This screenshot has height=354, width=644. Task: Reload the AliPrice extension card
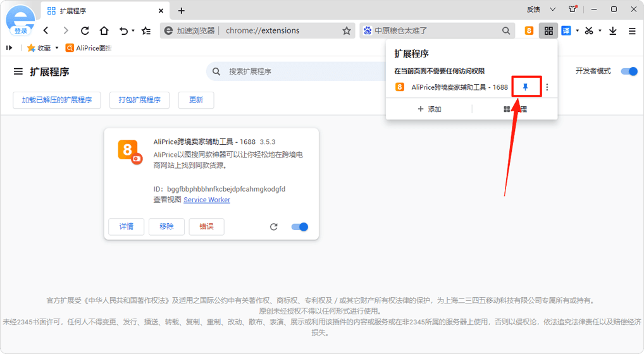click(x=273, y=227)
